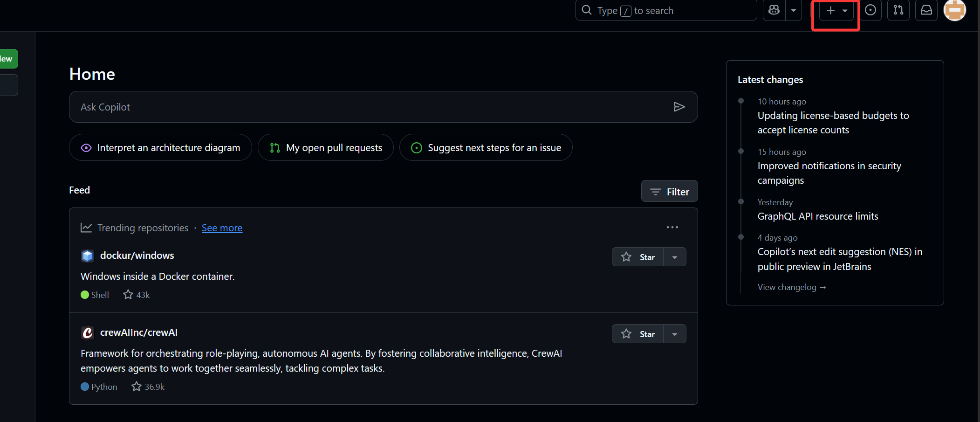Open GraphQL API resource limits entry
980x422 pixels.
click(x=818, y=216)
